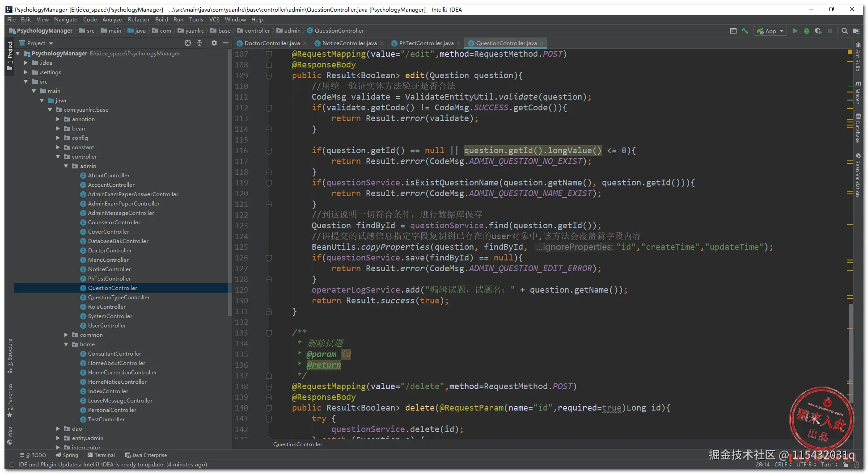Image resolution: width=868 pixels, height=474 pixels.
Task: Open Project panel gear settings
Action: 214,43
